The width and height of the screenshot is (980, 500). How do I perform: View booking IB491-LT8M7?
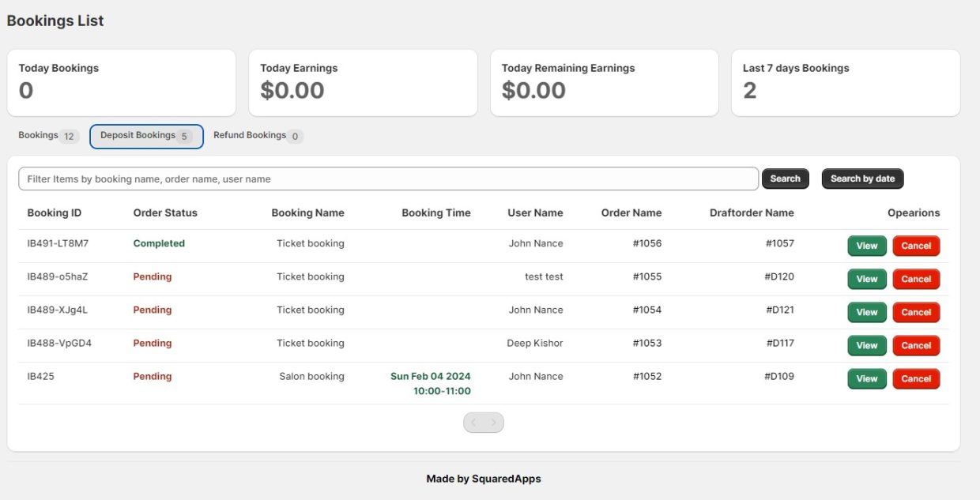coord(866,246)
